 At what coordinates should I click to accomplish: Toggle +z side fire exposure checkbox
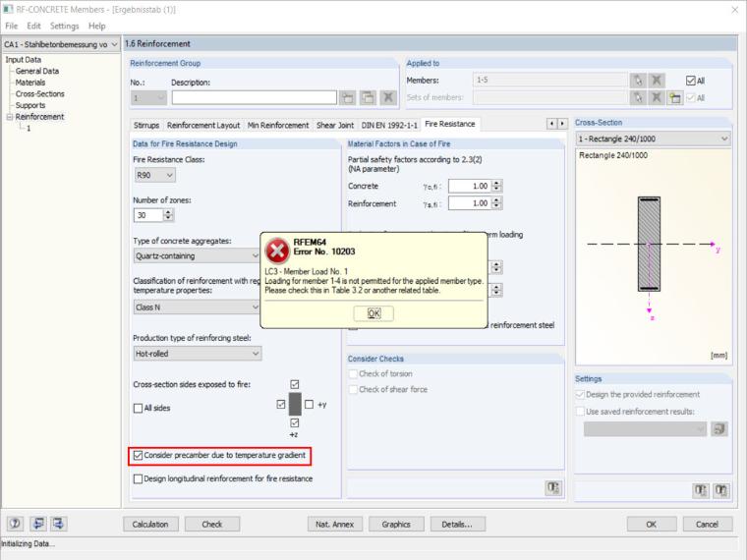295,422
